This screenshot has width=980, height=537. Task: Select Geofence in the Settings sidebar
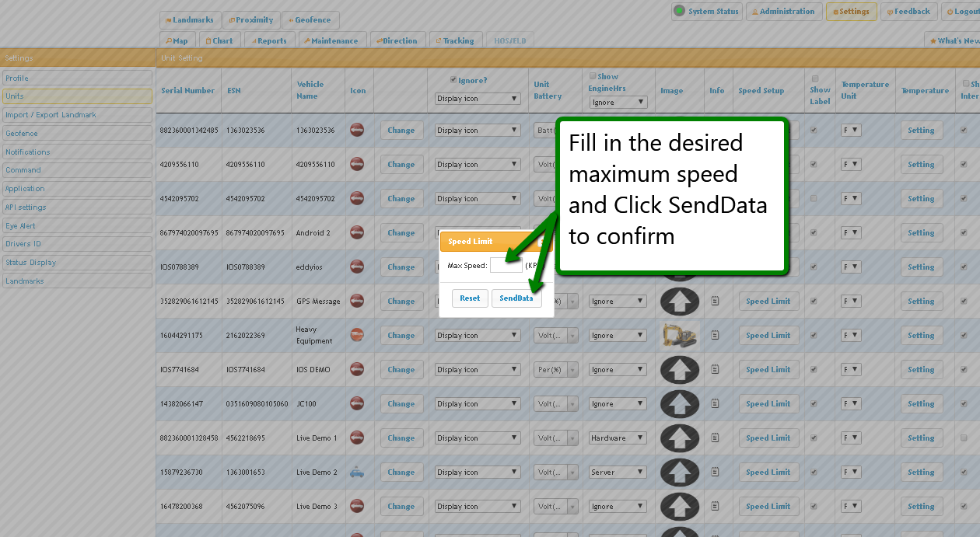click(x=77, y=133)
